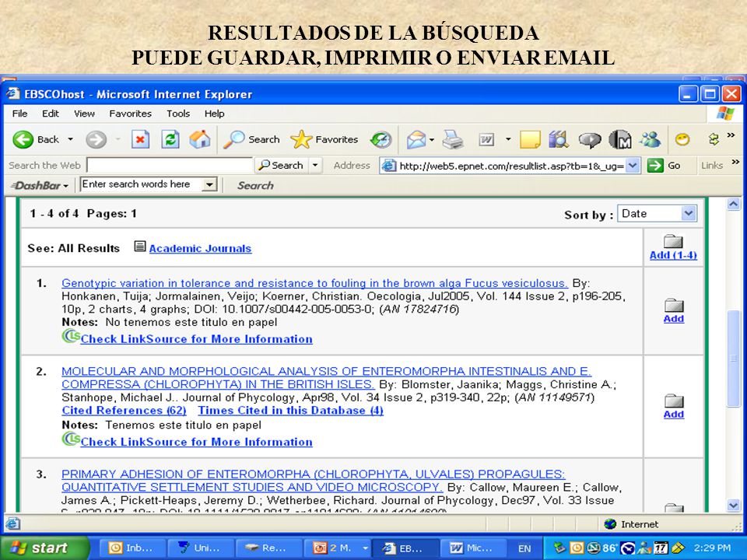Open the Back button history dropdown arrow
747x560 pixels.
(x=70, y=139)
